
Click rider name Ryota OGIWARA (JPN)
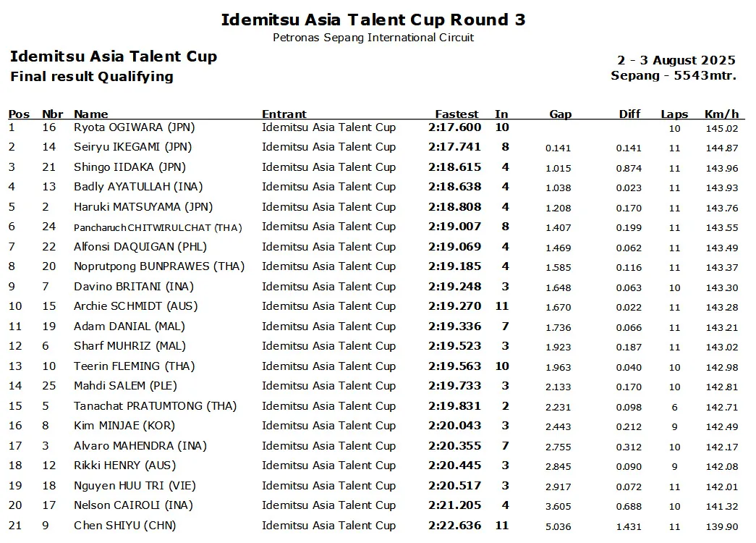pos(135,127)
